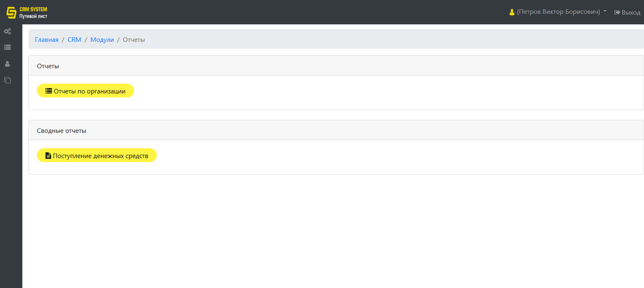Open the list icon in sidebar

click(7, 48)
